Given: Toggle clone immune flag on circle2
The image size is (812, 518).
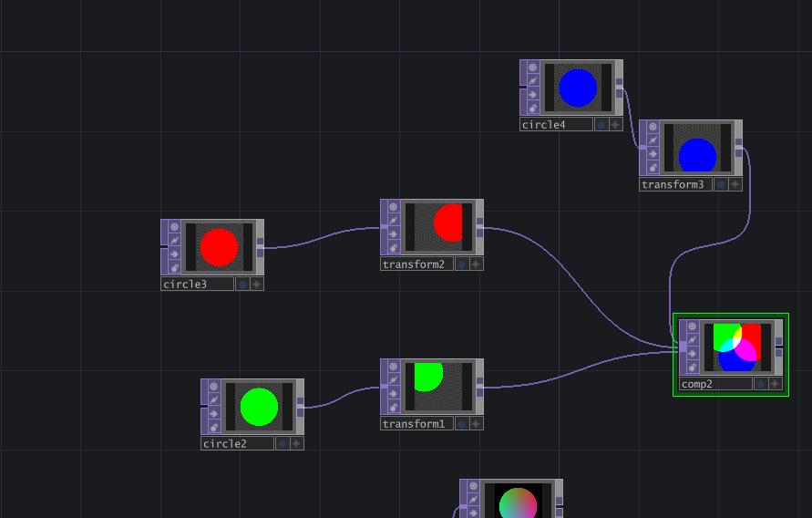Looking at the screenshot, I should click(214, 400).
